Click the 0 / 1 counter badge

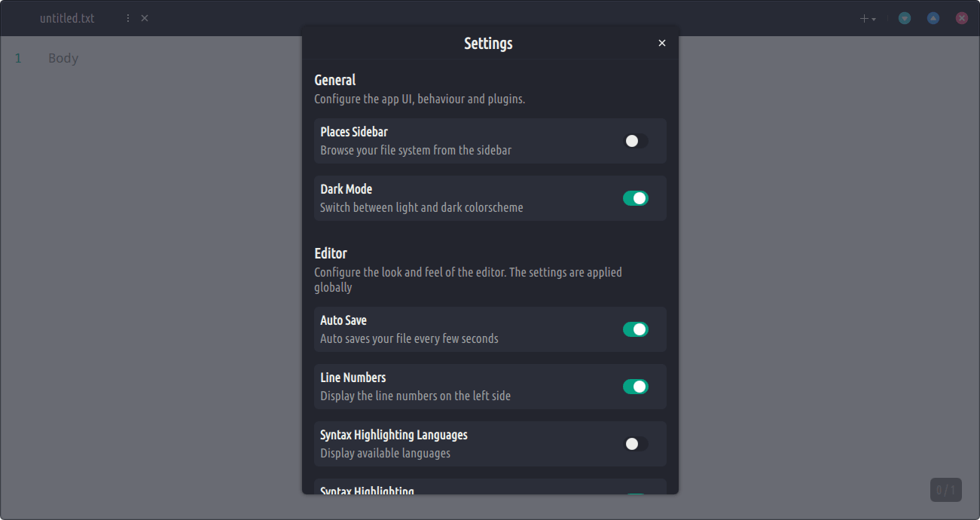[945, 490]
